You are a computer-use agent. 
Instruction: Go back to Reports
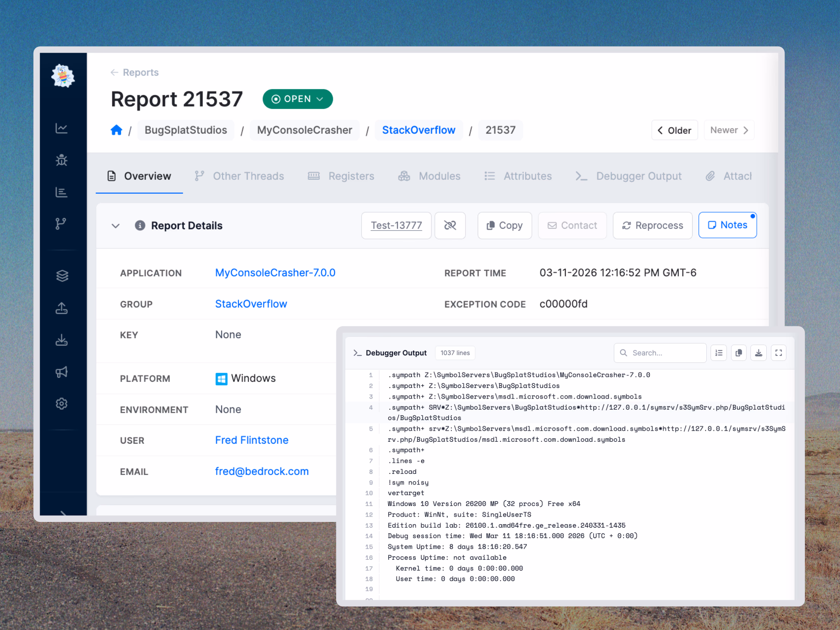[x=134, y=73]
